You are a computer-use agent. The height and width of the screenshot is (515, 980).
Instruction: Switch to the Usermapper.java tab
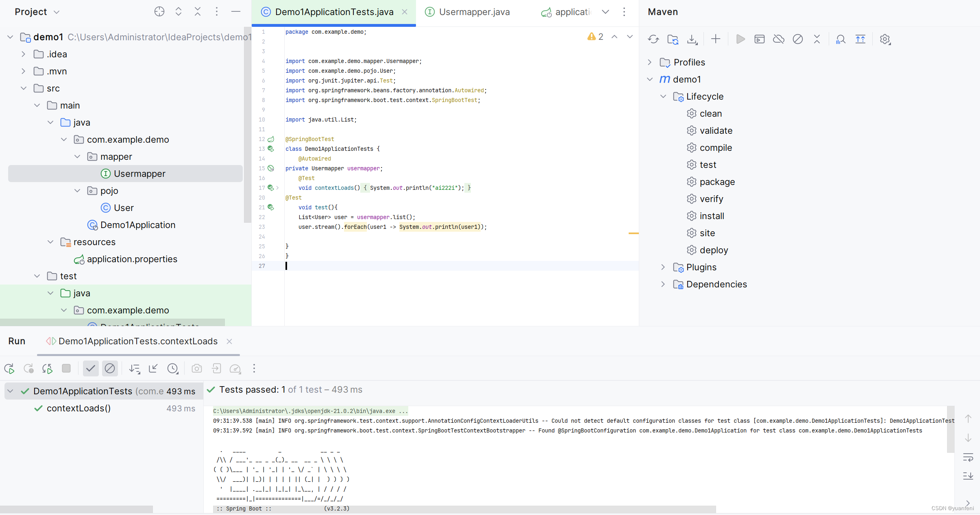[x=474, y=12]
